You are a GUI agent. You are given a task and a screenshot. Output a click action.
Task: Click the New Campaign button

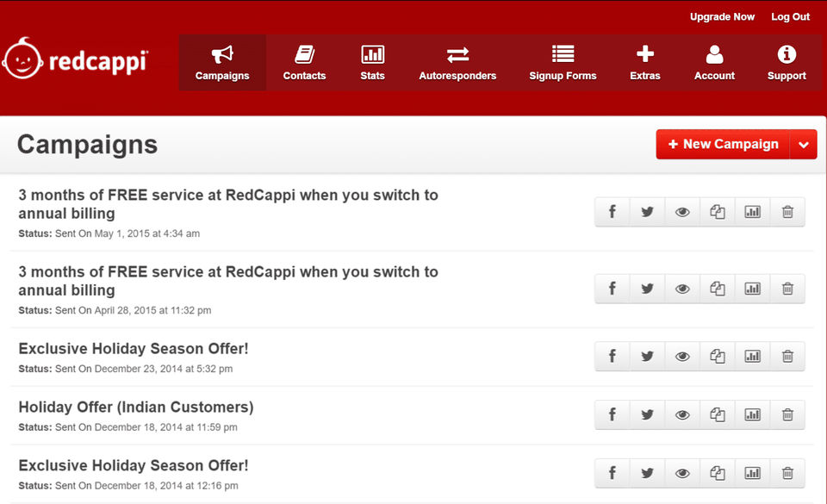(x=723, y=145)
